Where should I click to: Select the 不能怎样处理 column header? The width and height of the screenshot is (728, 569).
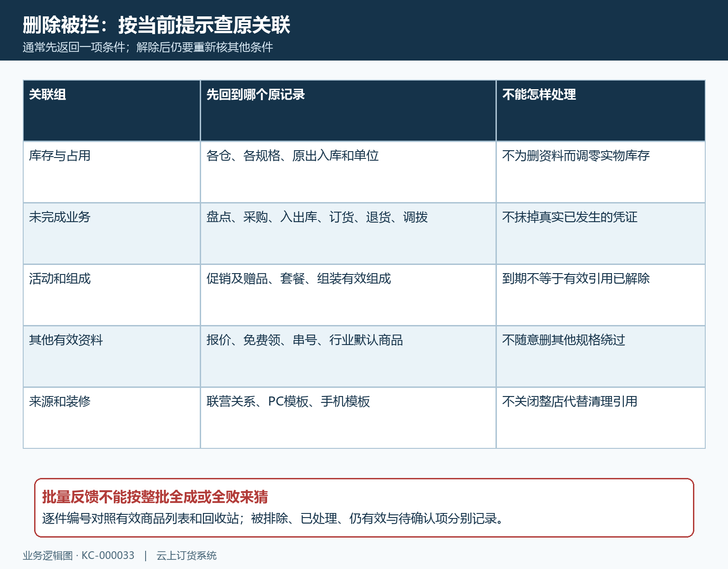tap(601, 111)
